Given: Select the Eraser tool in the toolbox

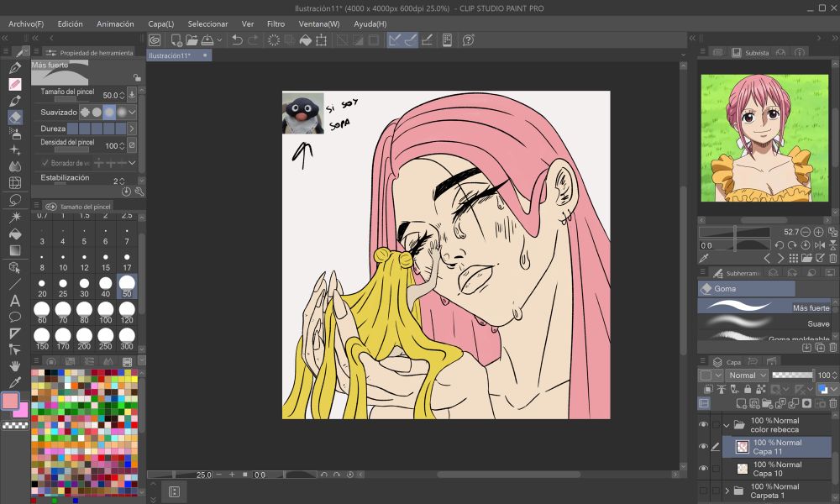Looking at the screenshot, I should point(15,118).
